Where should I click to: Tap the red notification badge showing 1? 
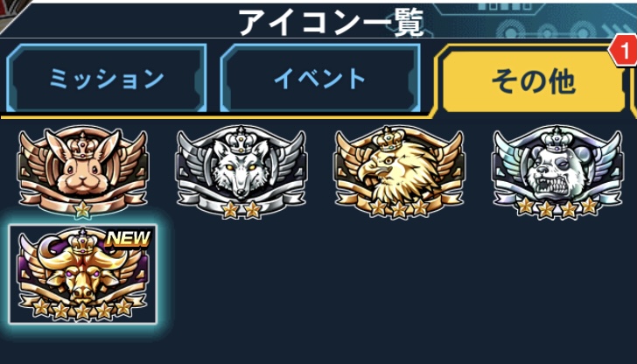[624, 52]
